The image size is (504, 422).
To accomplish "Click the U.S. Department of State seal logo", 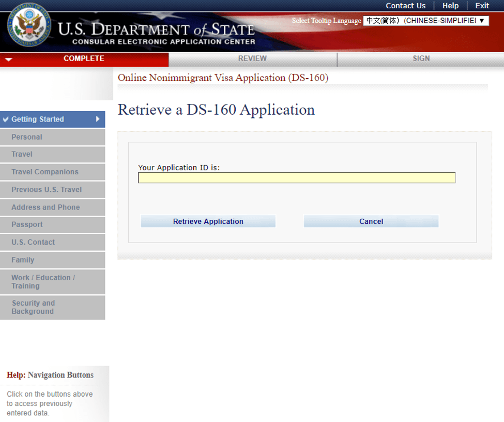I will [29, 24].
